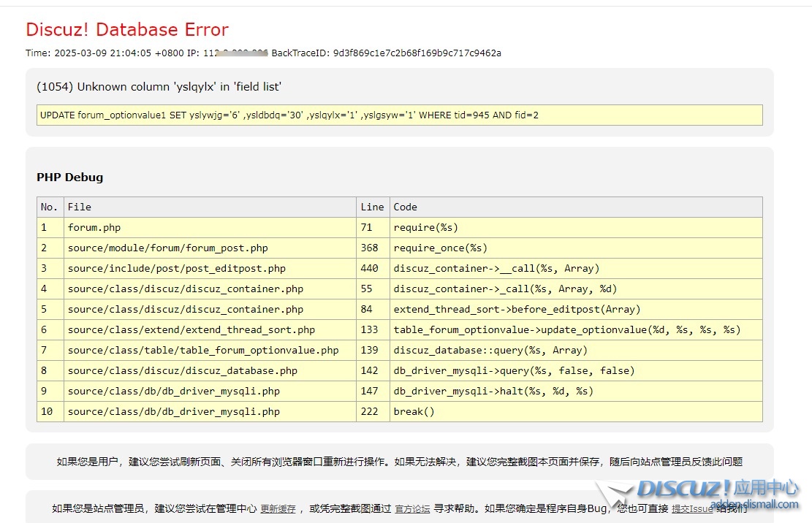
Task: Click the UPDATE forum_optionvalue1 SQL query box
Action: click(x=399, y=115)
